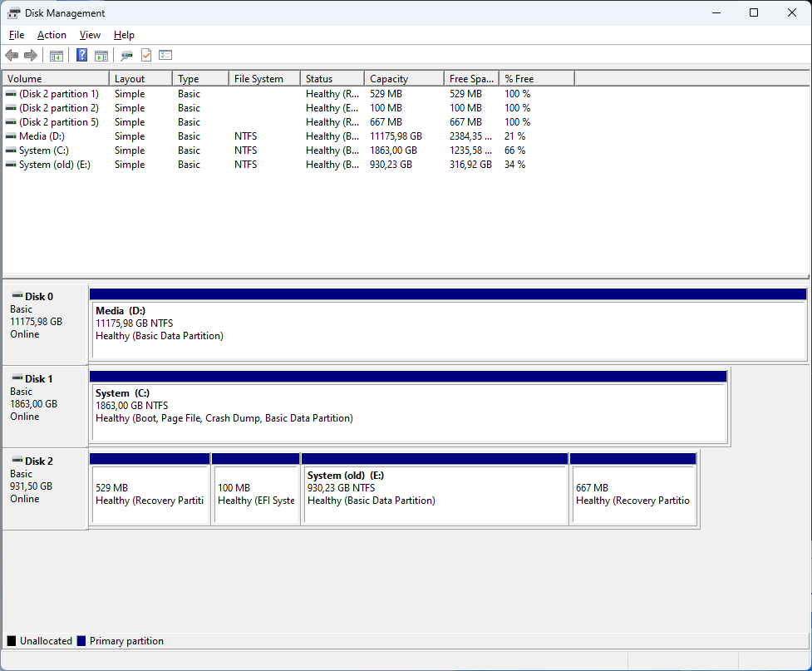The height and width of the screenshot is (671, 812).
Task: Minimize the Disk Management window
Action: (x=716, y=12)
